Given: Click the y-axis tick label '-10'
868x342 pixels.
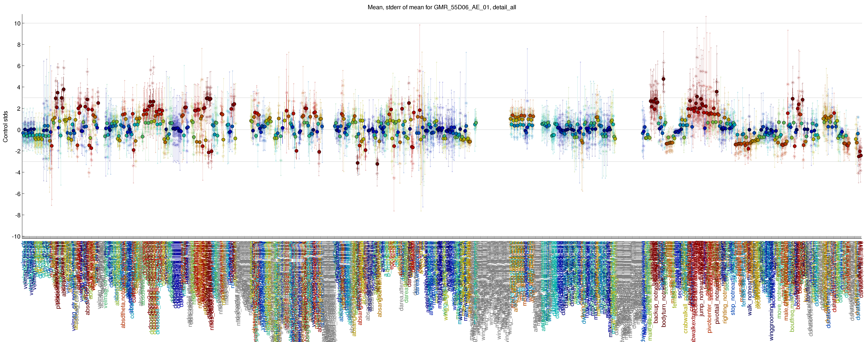Looking at the screenshot, I should (x=16, y=237).
